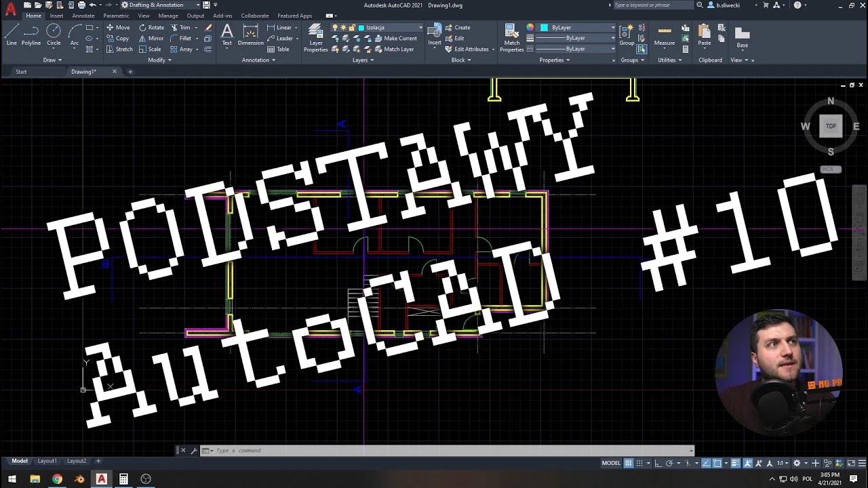
Task: Click Match Properties tool
Action: (x=512, y=37)
